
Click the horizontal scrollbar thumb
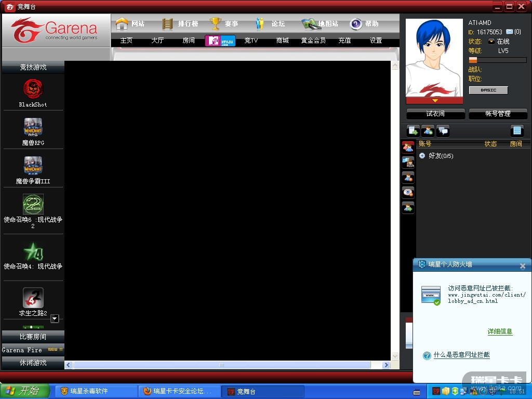pyautogui.click(x=221, y=365)
